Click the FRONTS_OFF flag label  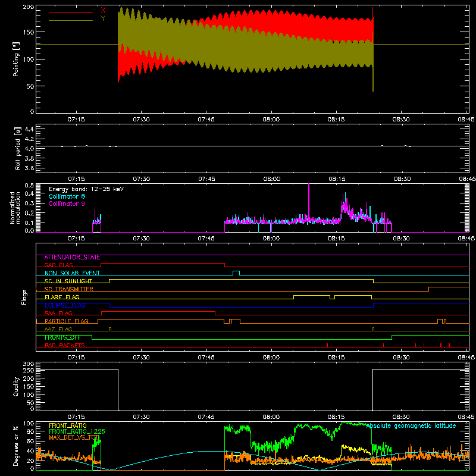(62, 337)
